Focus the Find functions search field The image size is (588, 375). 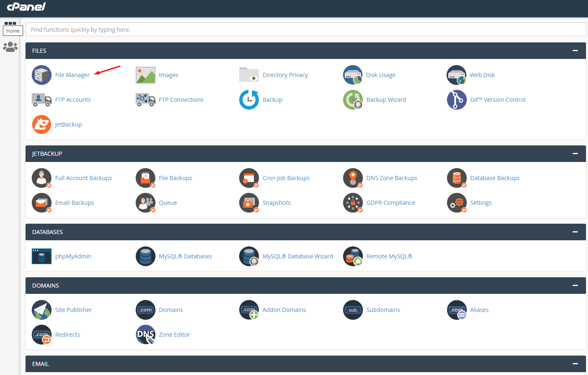tap(305, 30)
